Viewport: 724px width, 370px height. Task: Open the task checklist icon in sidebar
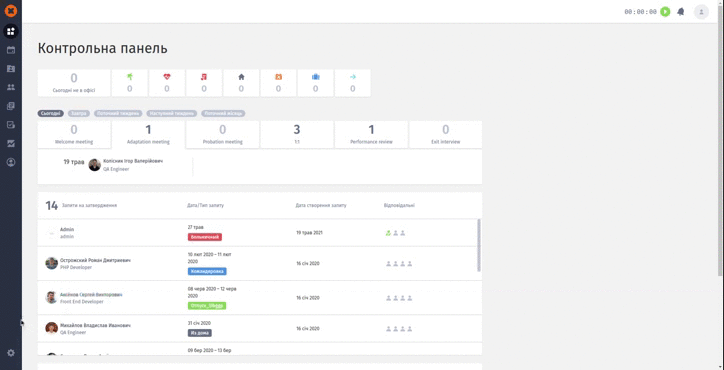click(x=11, y=125)
